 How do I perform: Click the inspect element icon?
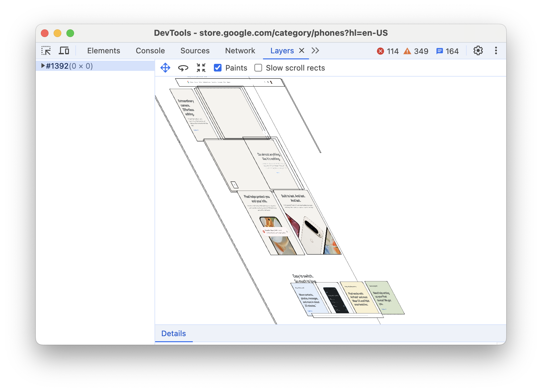(x=47, y=50)
